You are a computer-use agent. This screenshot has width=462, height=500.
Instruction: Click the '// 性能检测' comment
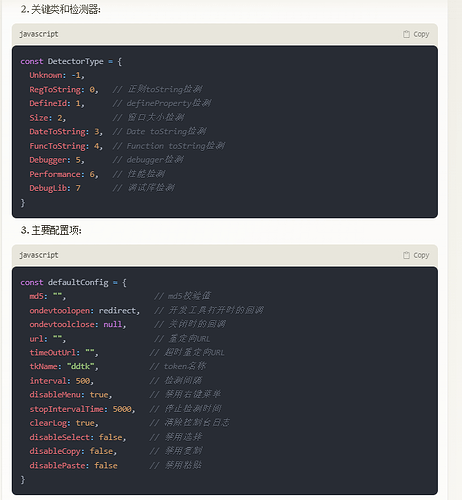coord(139,174)
